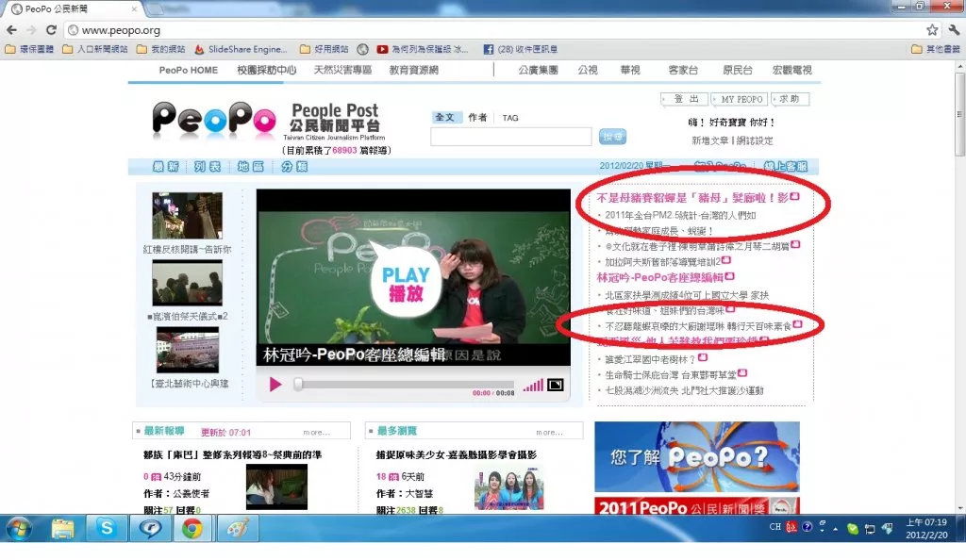Open the Facebook 收件匣訊息 bookmark
Screen dimensions: 966x560
coord(521,49)
